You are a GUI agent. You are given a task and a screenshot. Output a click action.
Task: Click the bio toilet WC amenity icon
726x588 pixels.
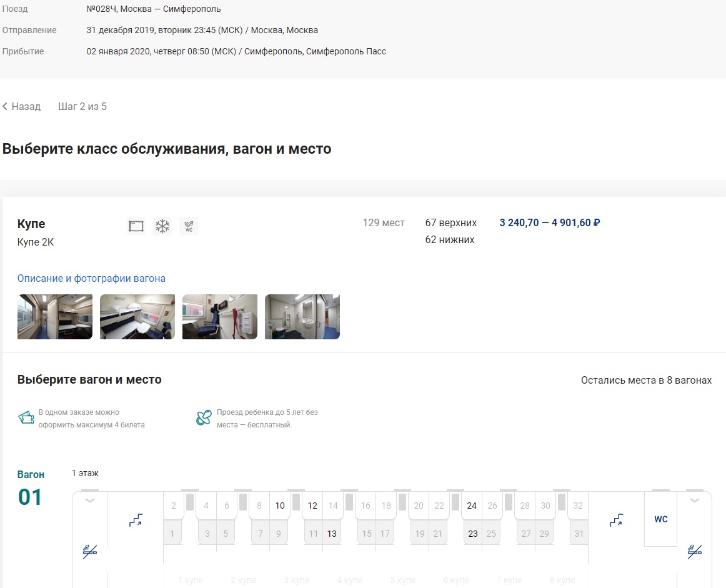(x=189, y=226)
